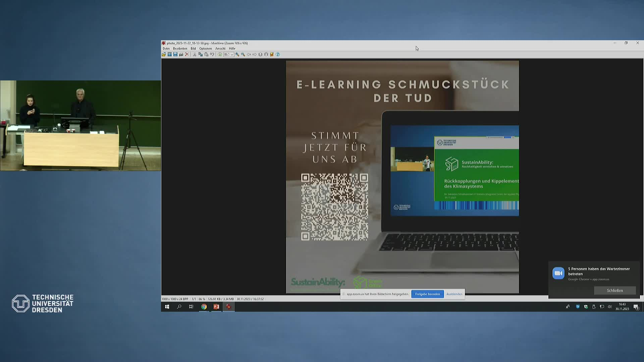Click the '126.91 KB / 3.34 MB' status bar text
The width and height of the screenshot is (644, 362).
[221, 299]
